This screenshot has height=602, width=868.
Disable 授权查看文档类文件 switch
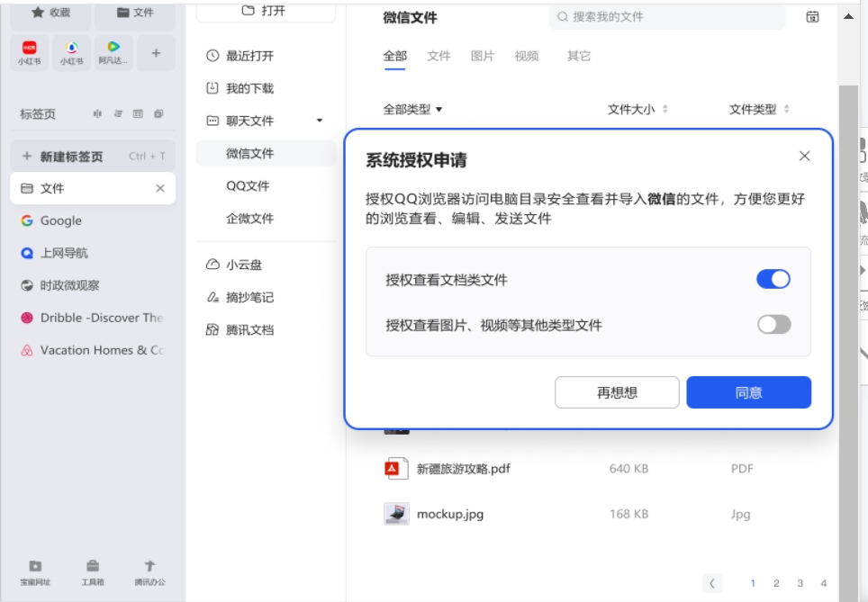tap(773, 279)
